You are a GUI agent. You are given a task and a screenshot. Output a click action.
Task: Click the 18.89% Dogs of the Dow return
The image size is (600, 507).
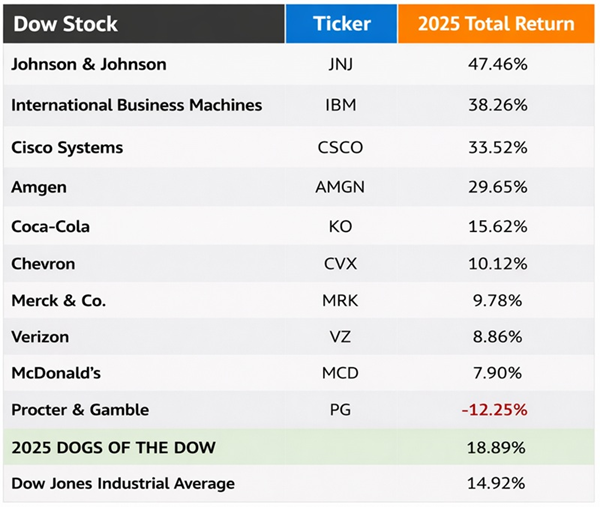click(497, 446)
